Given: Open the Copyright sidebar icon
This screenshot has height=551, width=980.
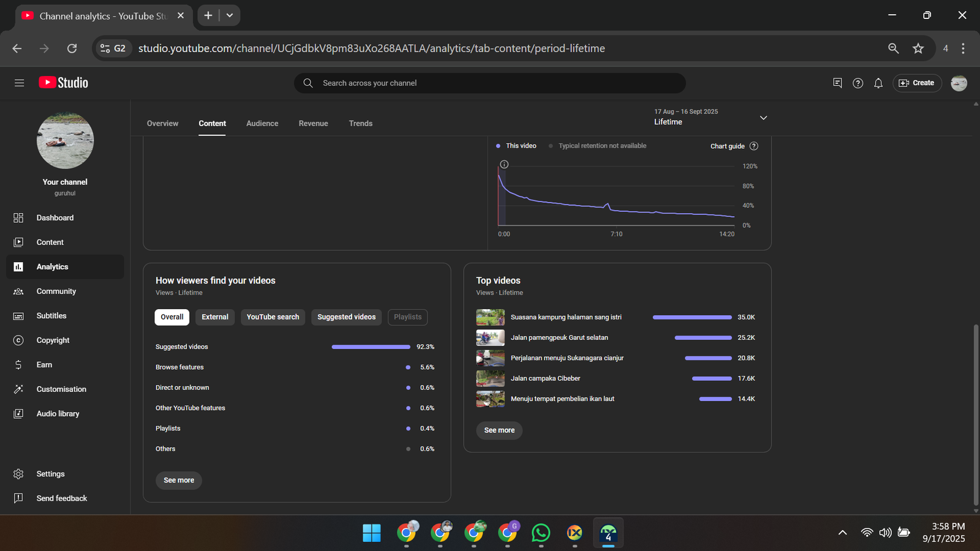Looking at the screenshot, I should pyautogui.click(x=18, y=340).
